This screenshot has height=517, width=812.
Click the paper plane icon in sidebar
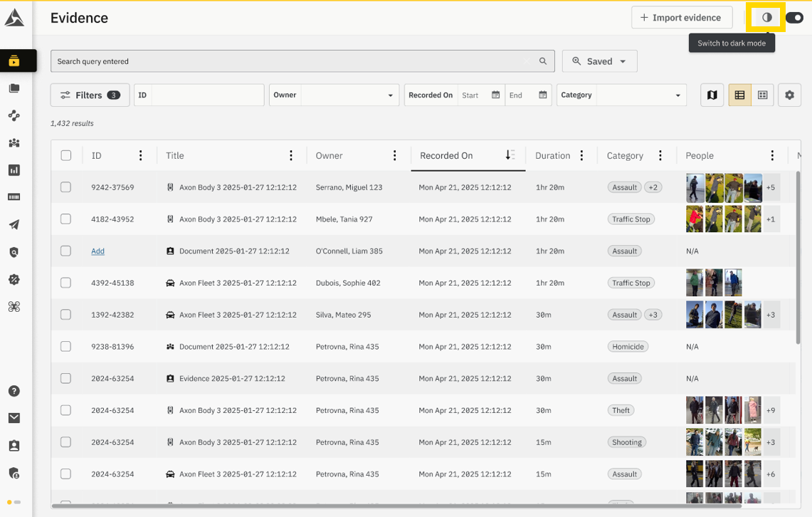[x=14, y=225]
